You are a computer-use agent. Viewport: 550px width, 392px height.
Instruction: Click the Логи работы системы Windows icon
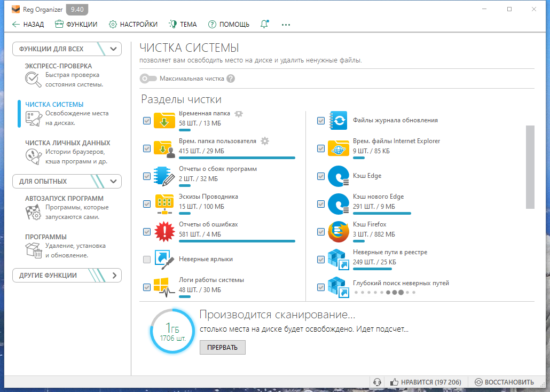click(164, 287)
